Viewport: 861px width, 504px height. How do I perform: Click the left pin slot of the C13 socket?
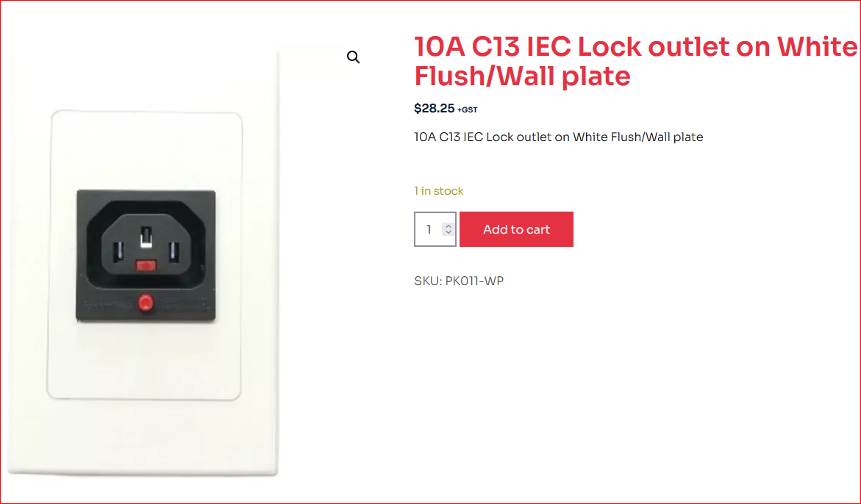[118, 252]
